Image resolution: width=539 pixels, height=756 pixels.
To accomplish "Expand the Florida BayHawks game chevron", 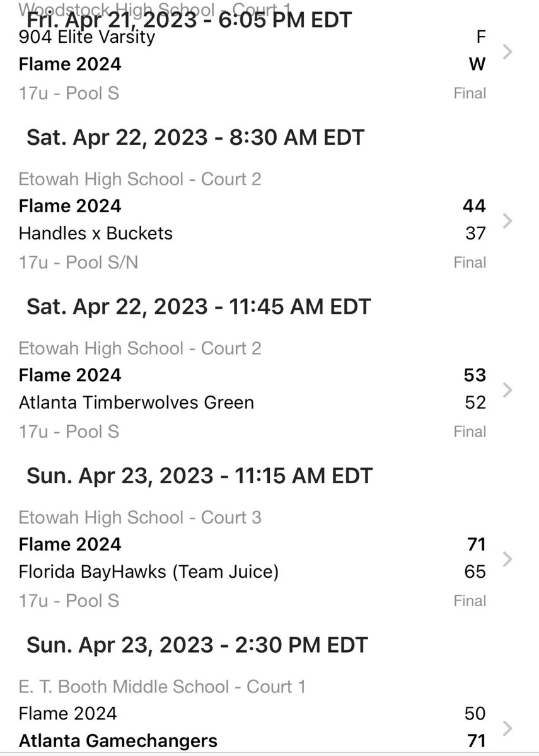I will [x=507, y=559].
